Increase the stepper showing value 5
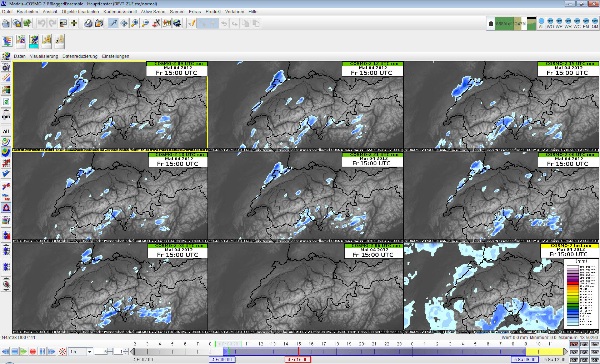This screenshot has height=364, width=600. [110, 350]
